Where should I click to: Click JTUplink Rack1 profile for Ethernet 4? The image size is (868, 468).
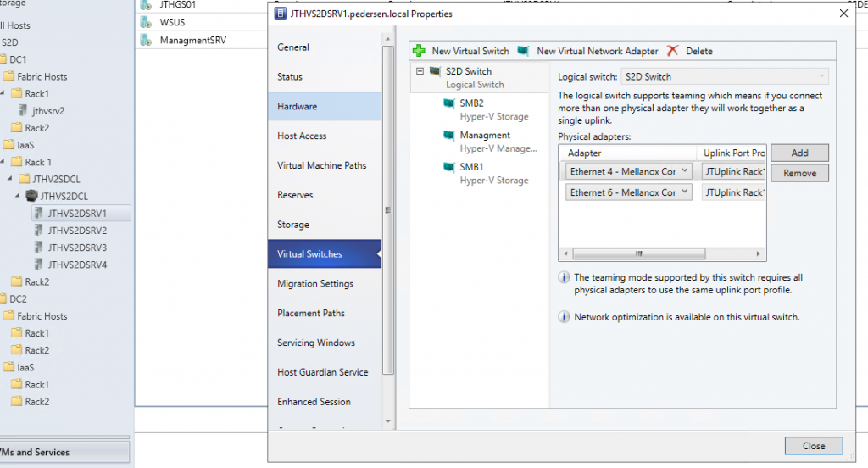coord(734,172)
